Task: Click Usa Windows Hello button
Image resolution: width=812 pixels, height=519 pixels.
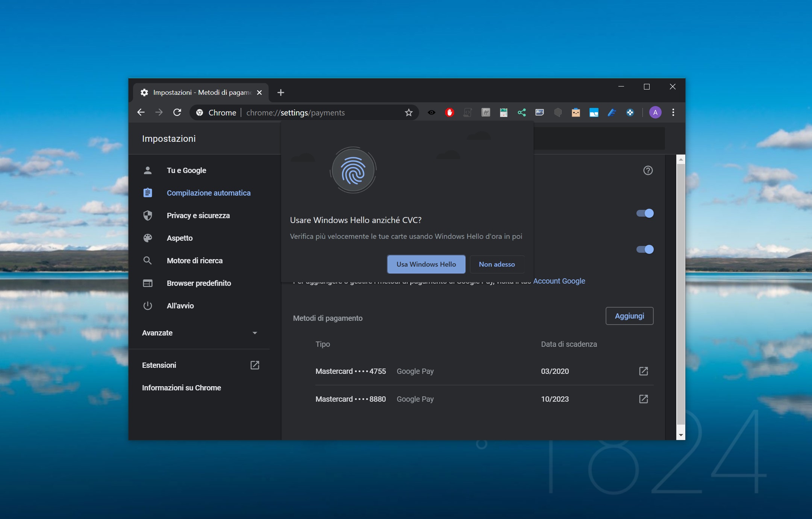Action: pos(426,264)
